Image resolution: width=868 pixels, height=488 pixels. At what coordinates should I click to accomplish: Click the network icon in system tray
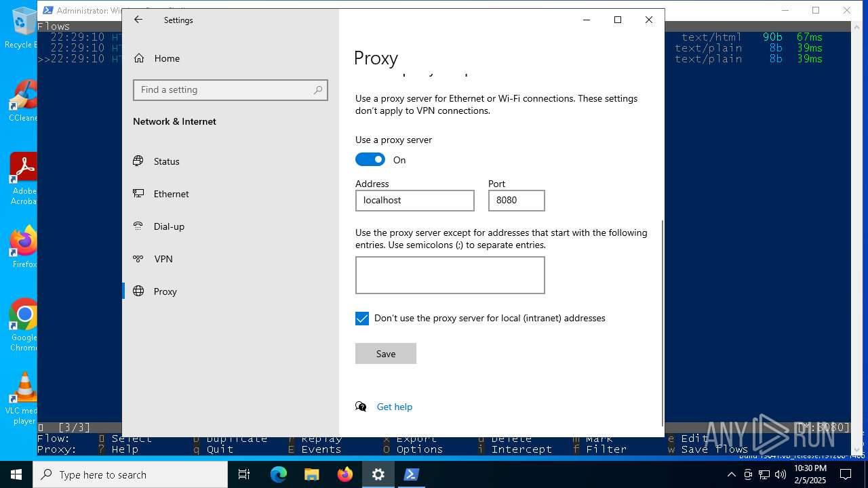764,474
